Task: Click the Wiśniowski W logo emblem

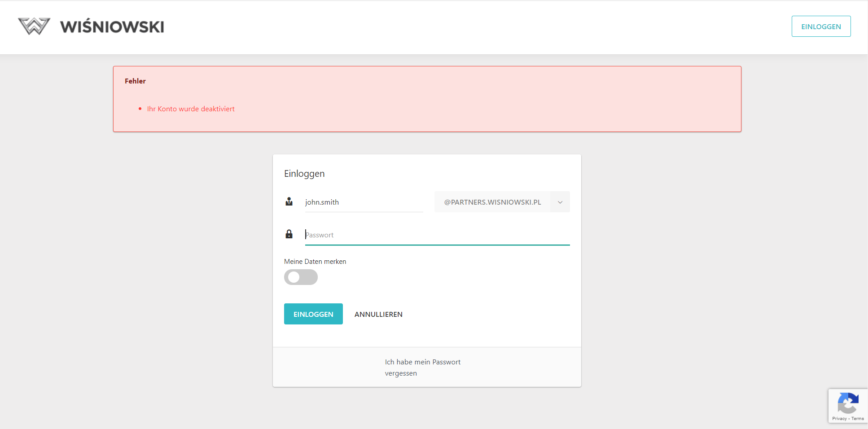Action: pyautogui.click(x=34, y=26)
